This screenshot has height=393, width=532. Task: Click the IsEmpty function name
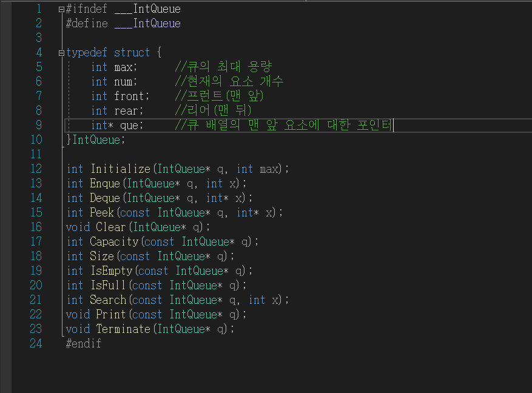[111, 271]
